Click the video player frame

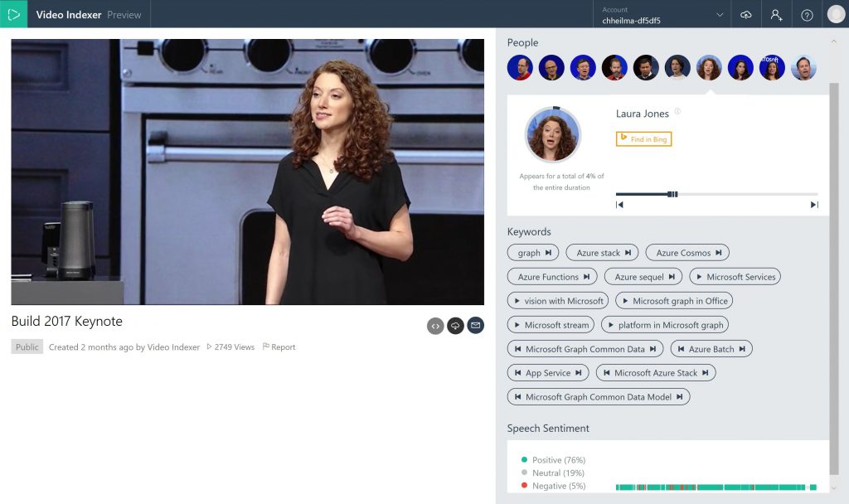click(247, 172)
